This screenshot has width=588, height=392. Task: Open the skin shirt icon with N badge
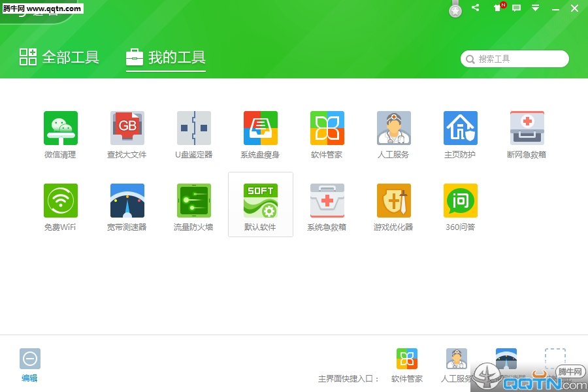pyautogui.click(x=499, y=7)
